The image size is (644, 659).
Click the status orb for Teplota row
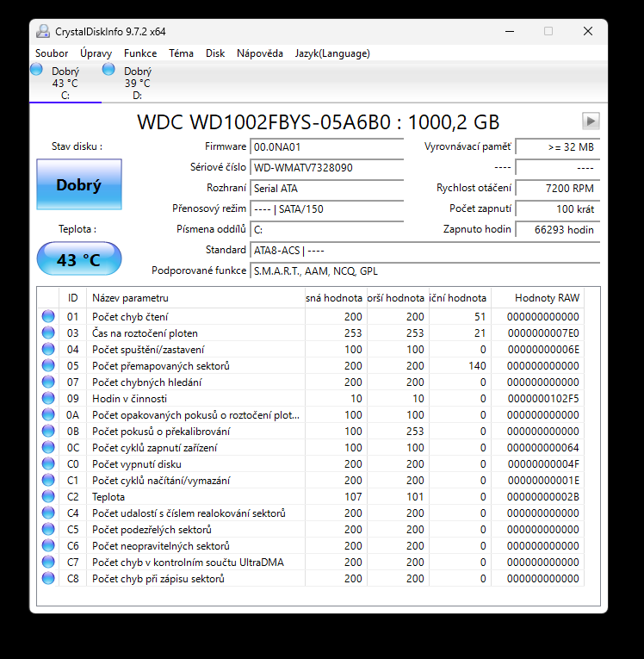tap(48, 496)
